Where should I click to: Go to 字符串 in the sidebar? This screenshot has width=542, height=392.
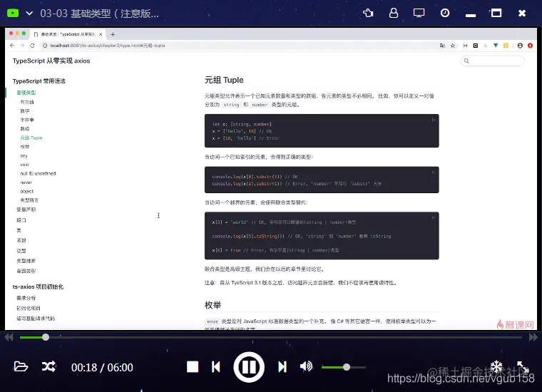27,120
